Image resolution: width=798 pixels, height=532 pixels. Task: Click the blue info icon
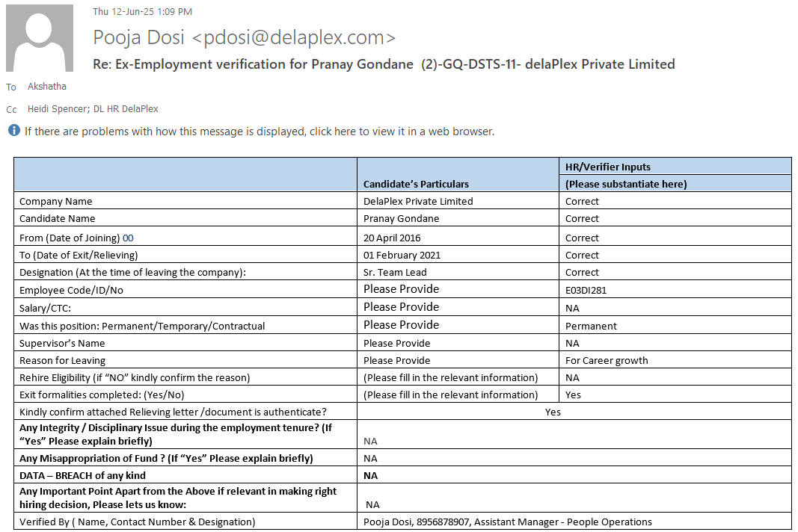coord(13,131)
